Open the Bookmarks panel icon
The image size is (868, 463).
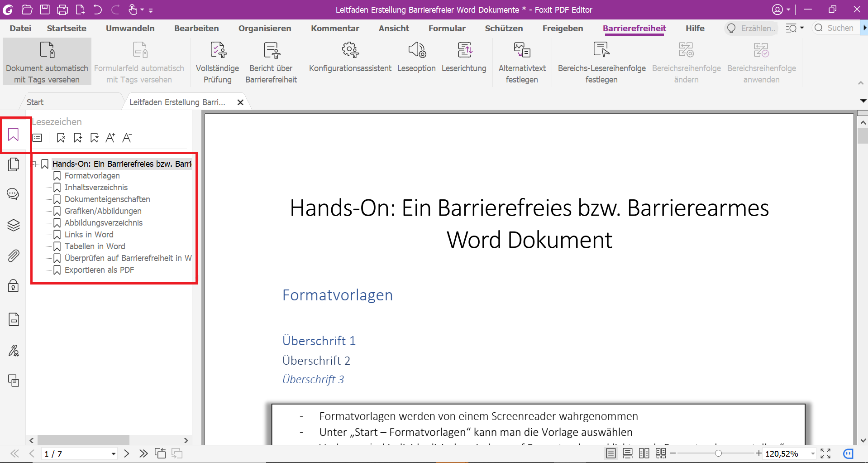pos(14,135)
